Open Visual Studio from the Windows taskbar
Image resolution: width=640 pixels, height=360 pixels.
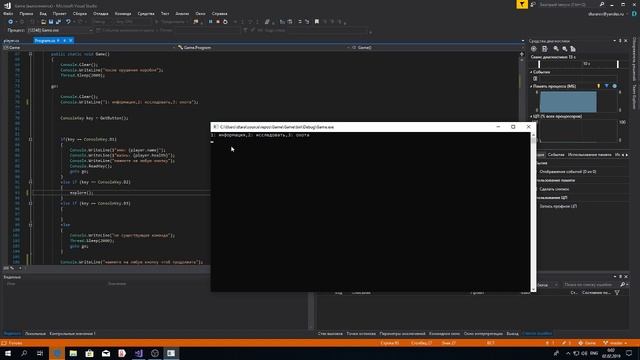tap(138, 353)
